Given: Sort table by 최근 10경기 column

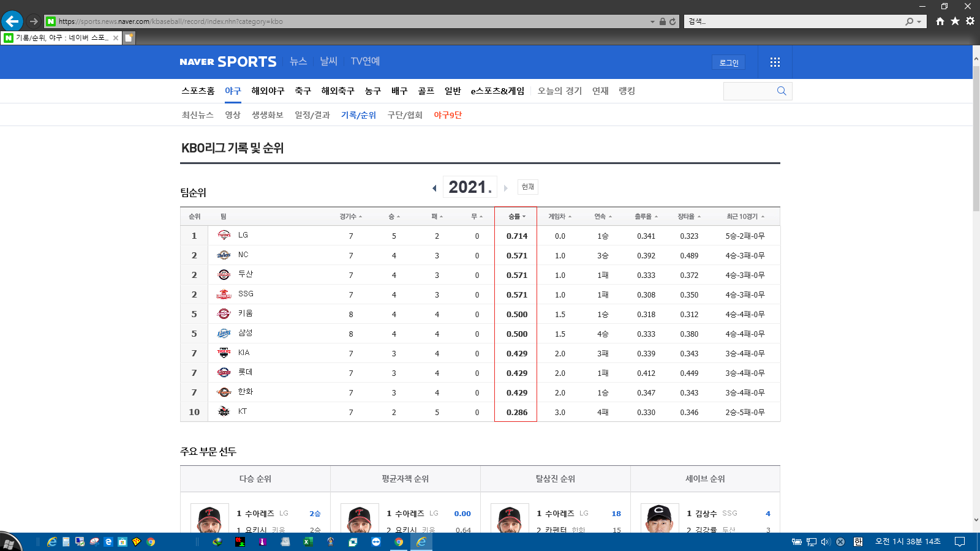Looking at the screenshot, I should coord(745,217).
